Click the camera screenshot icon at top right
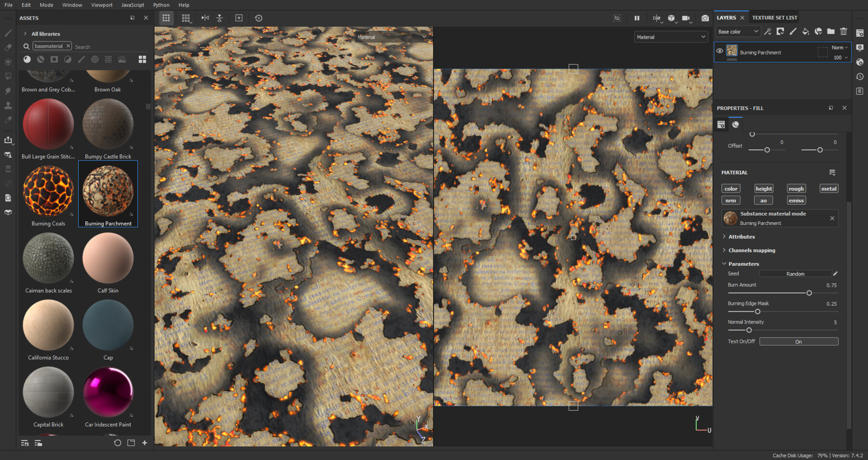The height and width of the screenshot is (460, 868). click(x=704, y=18)
